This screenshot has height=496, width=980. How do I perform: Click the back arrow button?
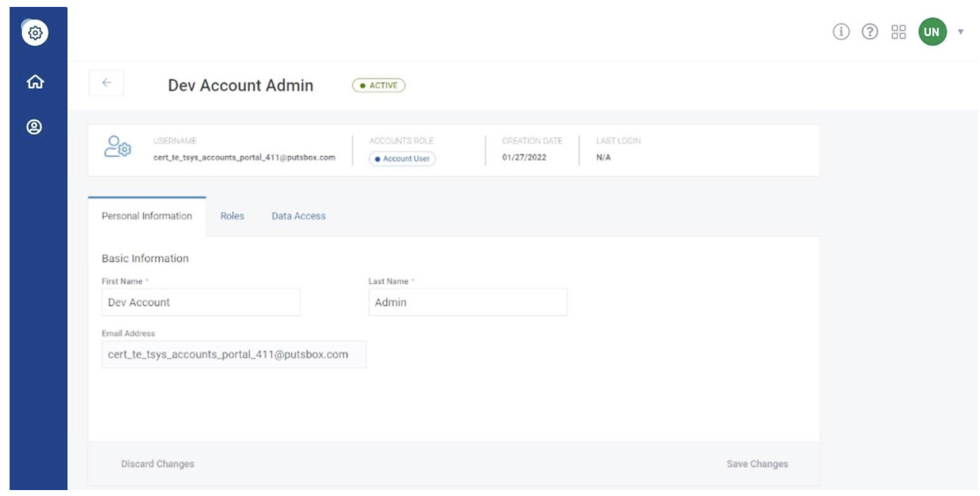pyautogui.click(x=106, y=83)
